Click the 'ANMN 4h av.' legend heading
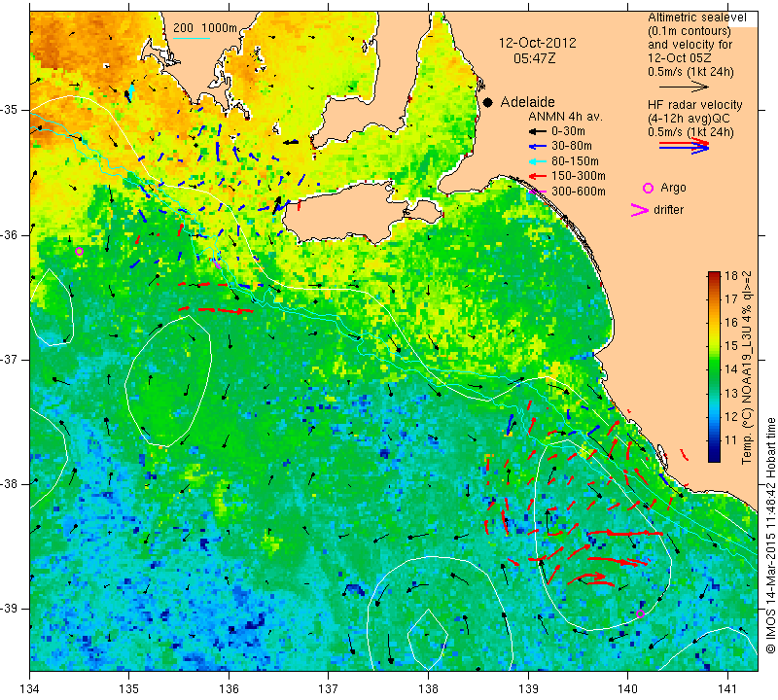778x700 pixels. tap(565, 117)
